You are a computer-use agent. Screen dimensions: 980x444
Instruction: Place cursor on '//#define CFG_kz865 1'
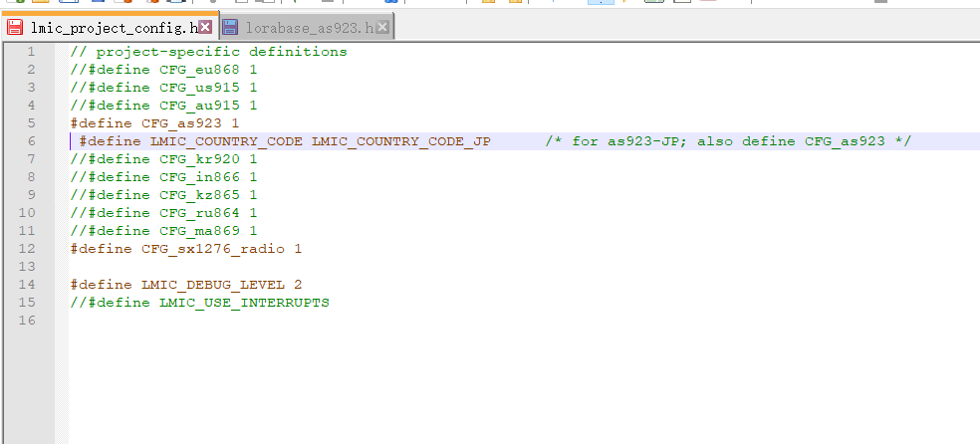[x=163, y=195]
